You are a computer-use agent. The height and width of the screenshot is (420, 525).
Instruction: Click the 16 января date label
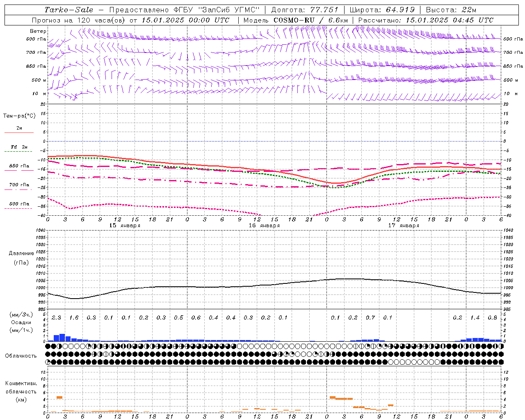[264, 225]
